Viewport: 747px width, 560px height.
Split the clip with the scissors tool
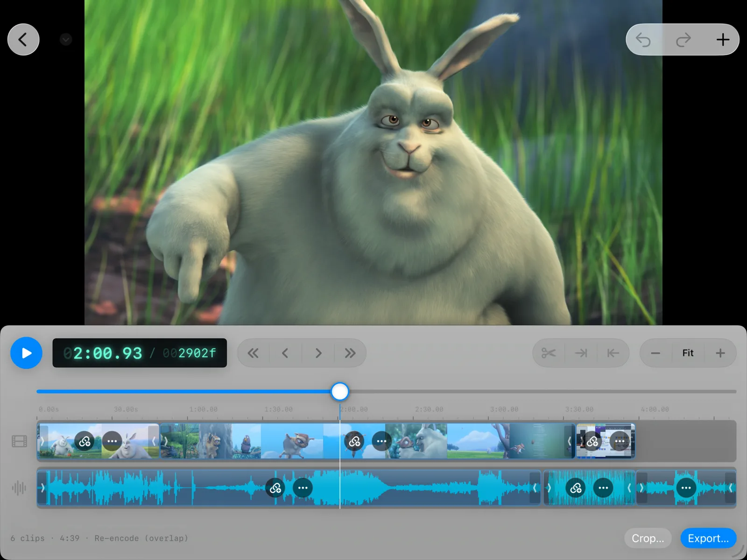[549, 353]
